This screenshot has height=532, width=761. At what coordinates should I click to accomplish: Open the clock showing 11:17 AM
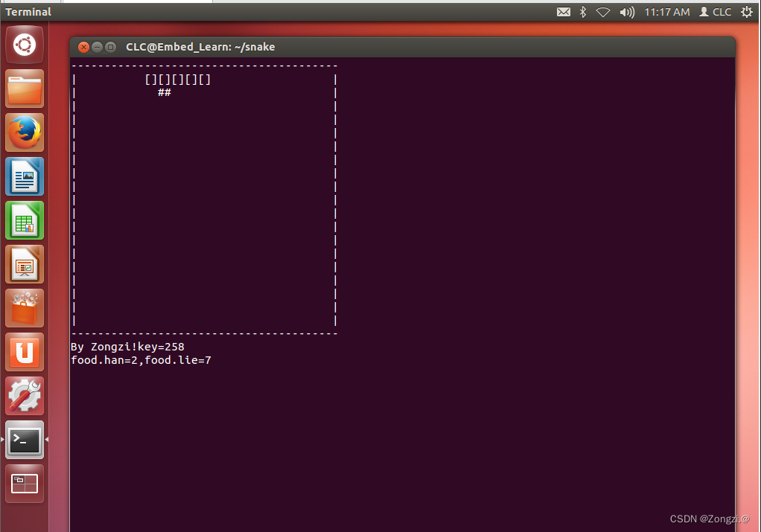coord(667,12)
